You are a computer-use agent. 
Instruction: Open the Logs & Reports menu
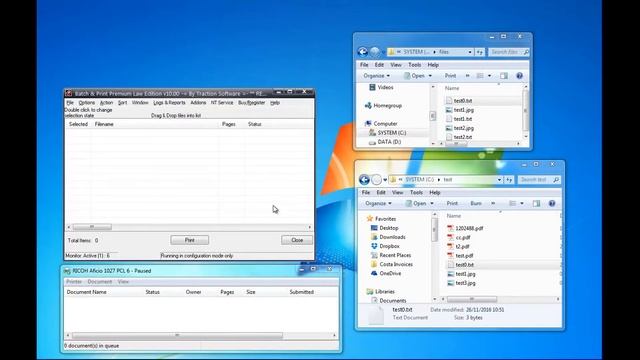[x=169, y=103]
